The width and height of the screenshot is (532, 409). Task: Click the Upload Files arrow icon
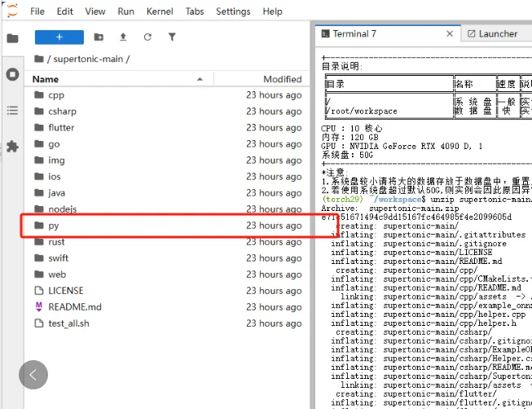click(x=123, y=37)
